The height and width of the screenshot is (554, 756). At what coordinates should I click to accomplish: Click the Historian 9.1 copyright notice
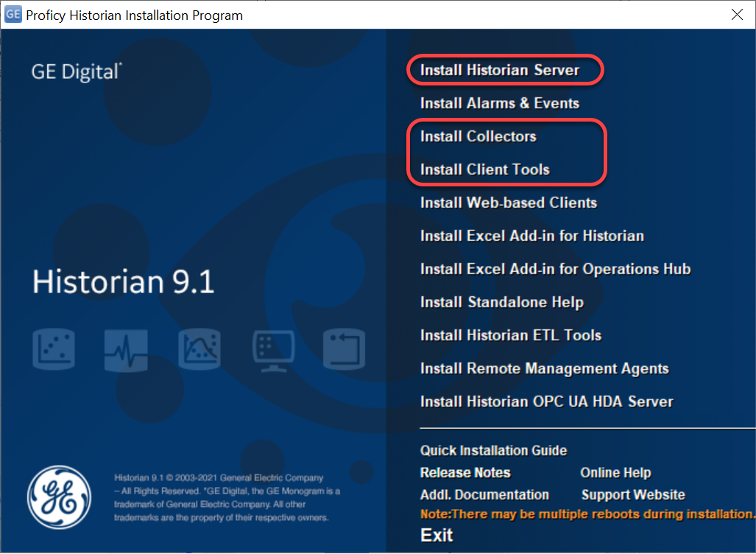[x=227, y=497]
